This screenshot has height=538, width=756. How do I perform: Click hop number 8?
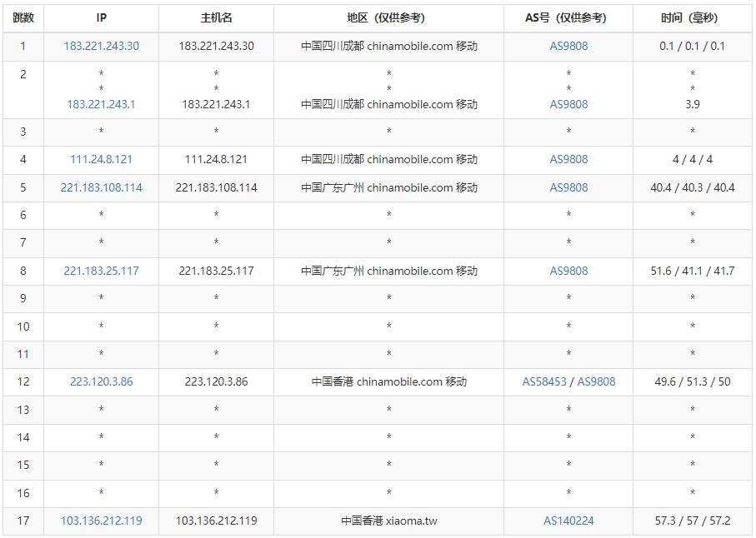(23, 271)
